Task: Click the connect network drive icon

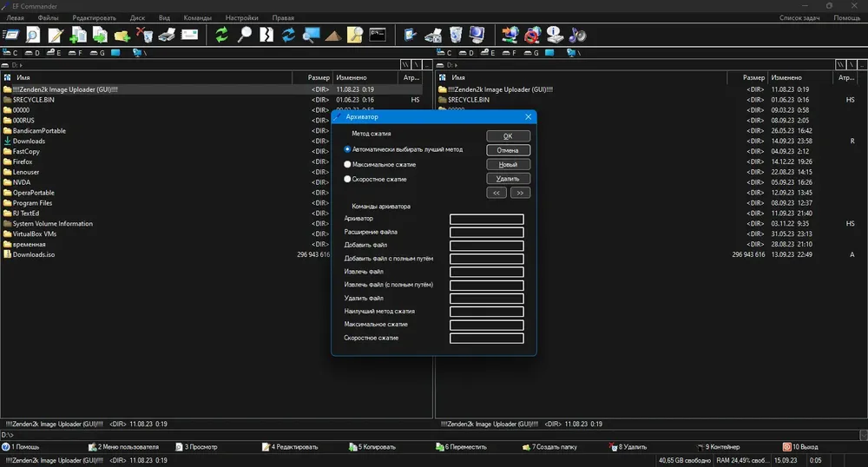Action: tap(510, 35)
